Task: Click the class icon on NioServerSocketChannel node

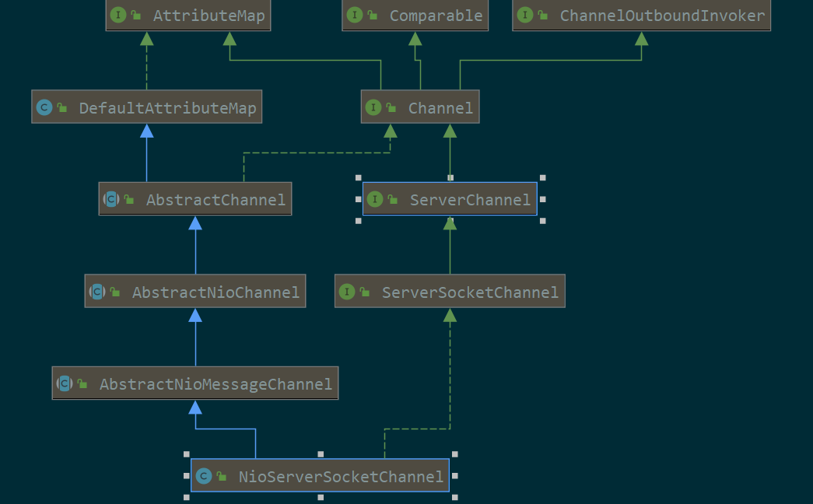Action: coord(204,475)
